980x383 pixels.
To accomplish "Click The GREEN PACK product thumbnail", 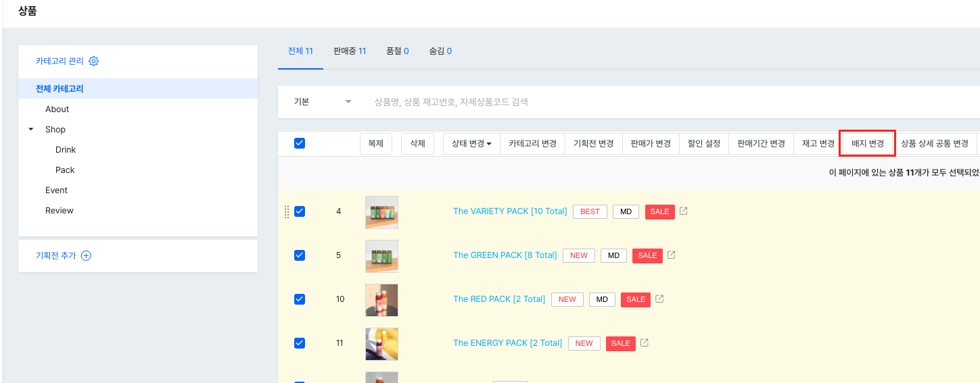I will click(381, 256).
